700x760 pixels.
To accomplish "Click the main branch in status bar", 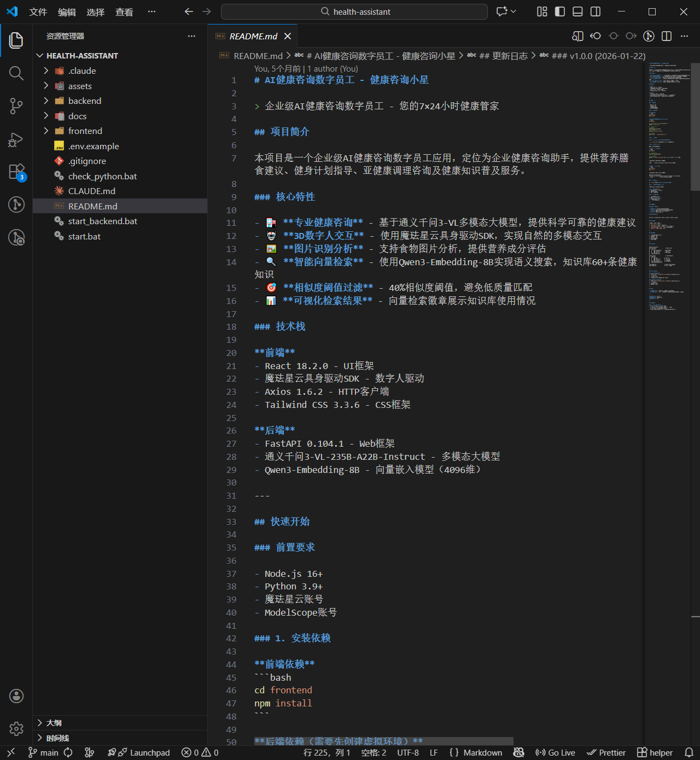I will point(43,752).
